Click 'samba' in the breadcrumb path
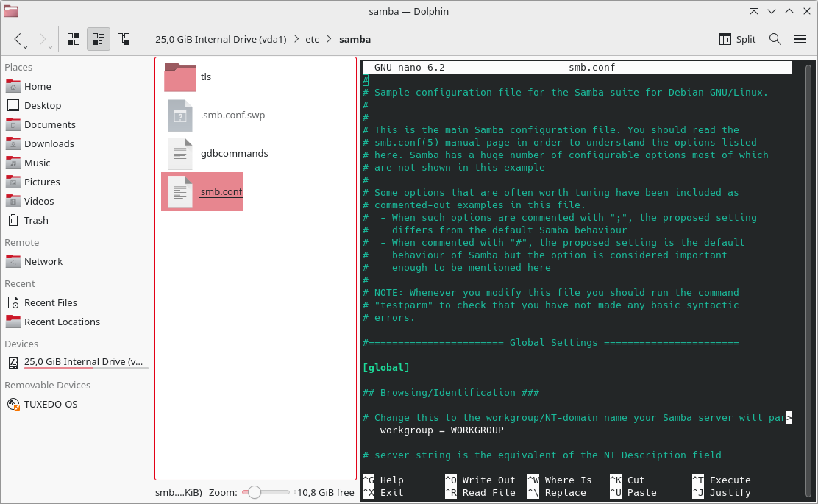This screenshot has height=504, width=818. [355, 39]
